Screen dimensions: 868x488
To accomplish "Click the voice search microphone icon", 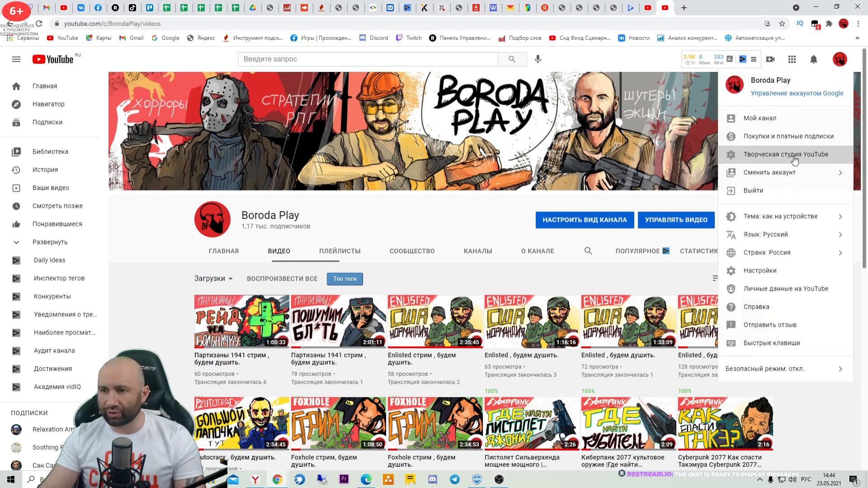I will [538, 59].
